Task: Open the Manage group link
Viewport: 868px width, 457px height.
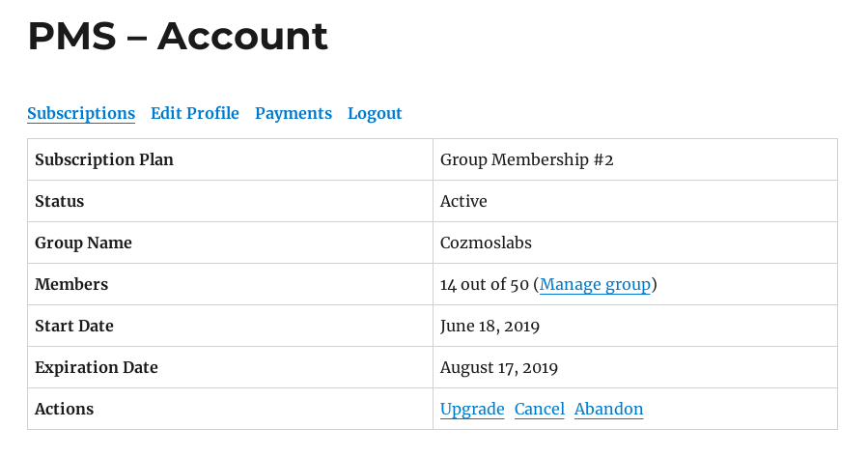Action: [595, 284]
